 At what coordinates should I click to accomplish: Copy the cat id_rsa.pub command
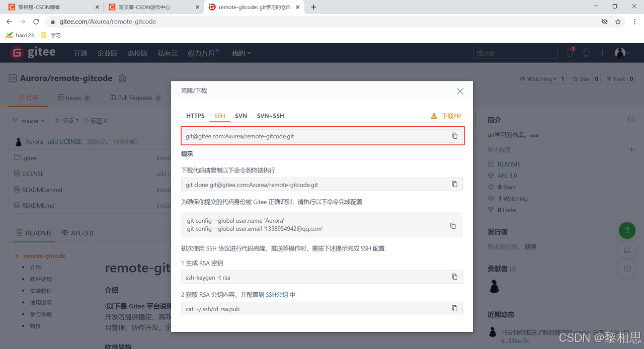(454, 308)
